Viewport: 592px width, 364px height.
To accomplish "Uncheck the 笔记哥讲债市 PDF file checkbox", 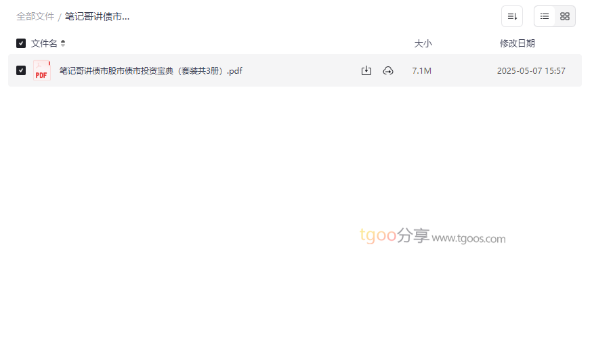I will tap(21, 70).
